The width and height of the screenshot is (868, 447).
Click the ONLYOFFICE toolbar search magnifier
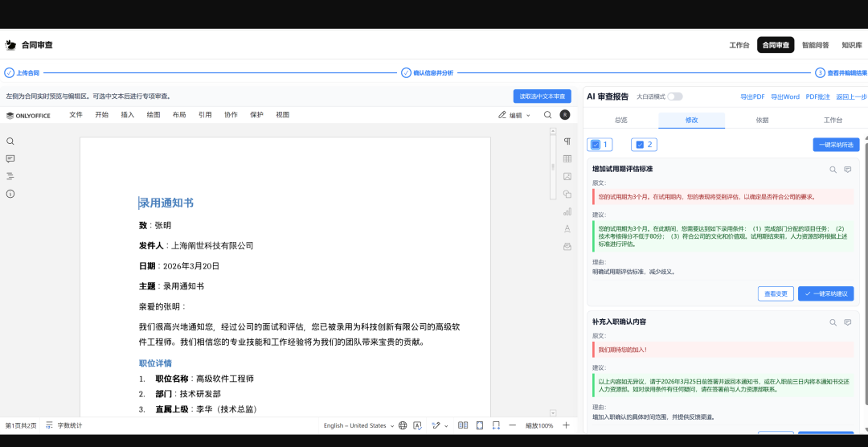(547, 115)
